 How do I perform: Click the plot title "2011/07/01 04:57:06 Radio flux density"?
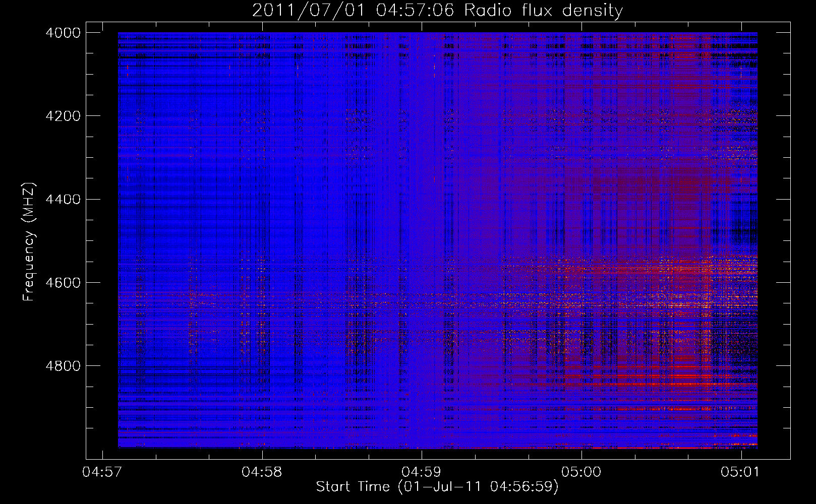[437, 11]
